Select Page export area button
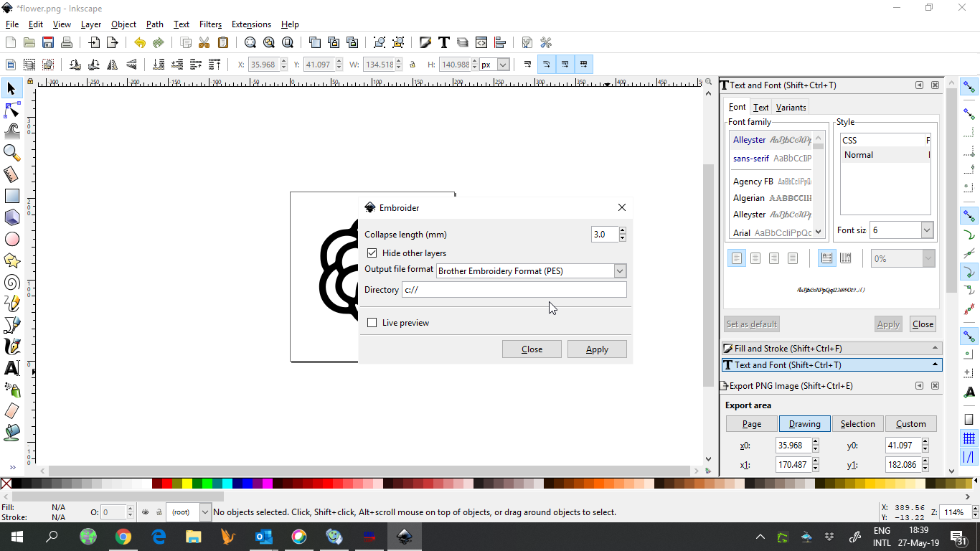The width and height of the screenshot is (980, 551). point(752,424)
